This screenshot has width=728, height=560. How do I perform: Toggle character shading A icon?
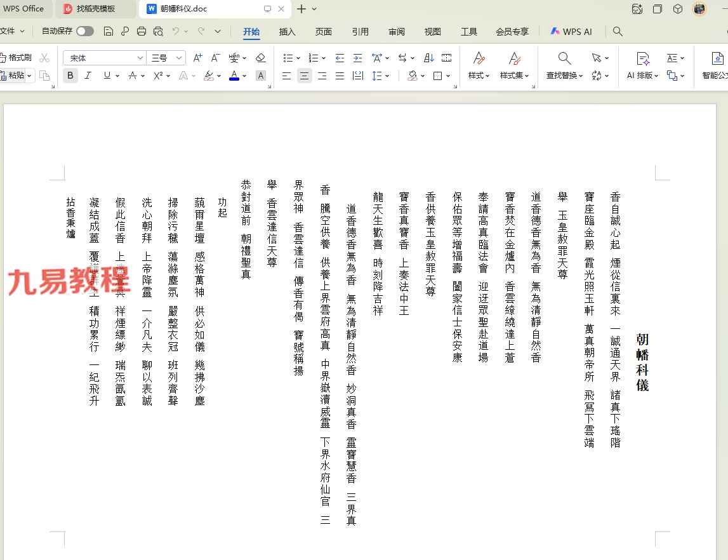click(x=261, y=75)
